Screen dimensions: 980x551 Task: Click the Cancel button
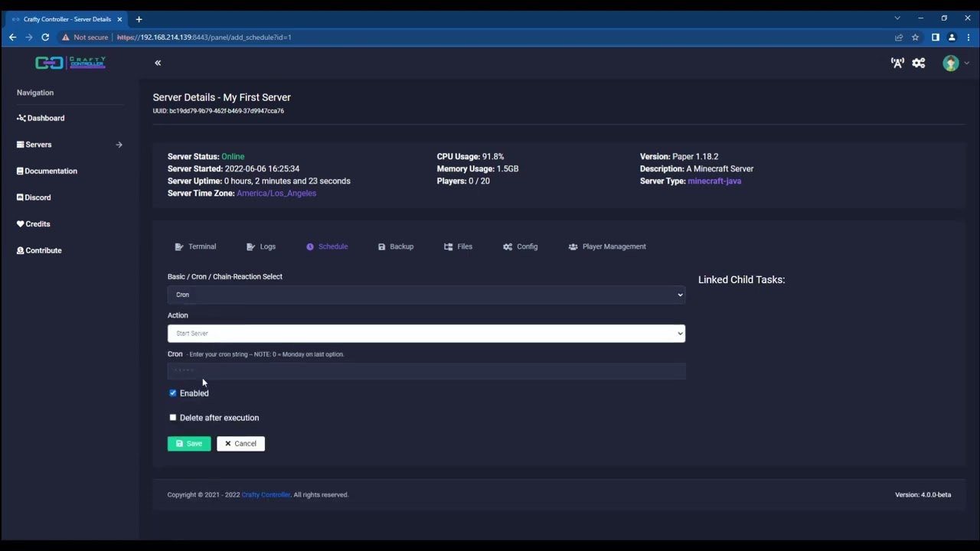point(240,444)
